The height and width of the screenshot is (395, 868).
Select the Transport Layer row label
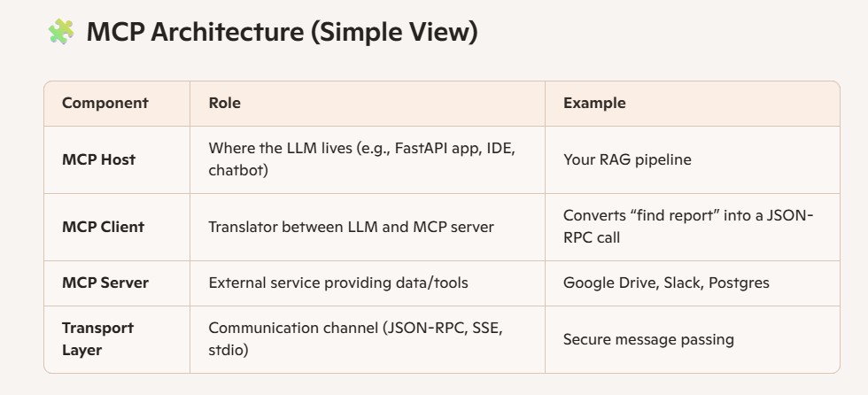pyautogui.click(x=98, y=338)
